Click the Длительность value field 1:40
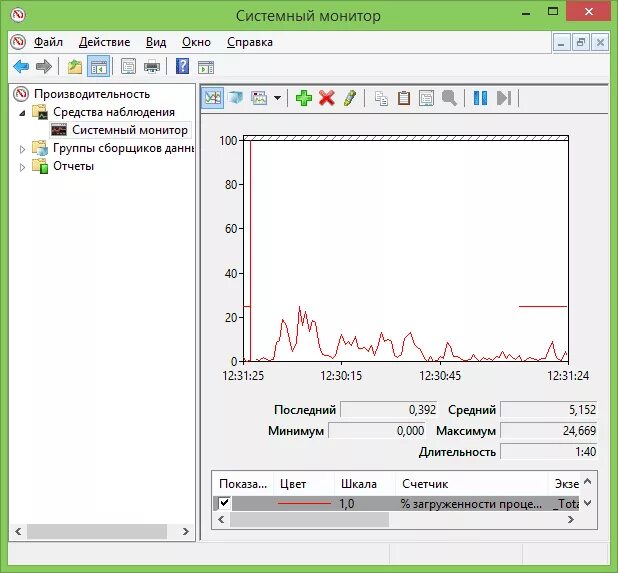This screenshot has width=618, height=573. pyautogui.click(x=549, y=451)
